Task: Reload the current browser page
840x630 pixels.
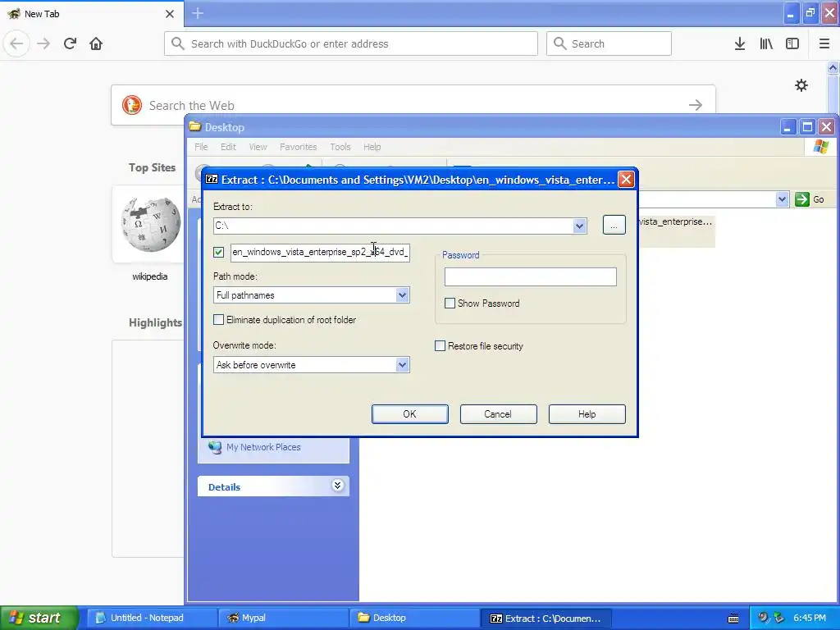Action: [x=71, y=43]
